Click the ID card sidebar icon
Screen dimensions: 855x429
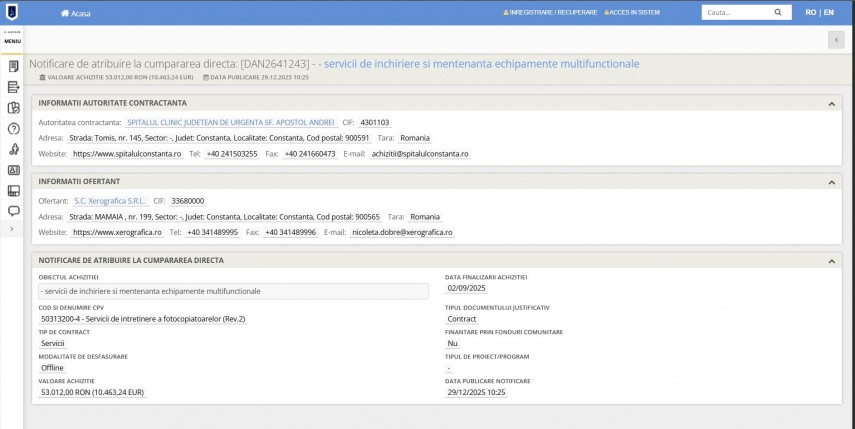click(x=13, y=170)
